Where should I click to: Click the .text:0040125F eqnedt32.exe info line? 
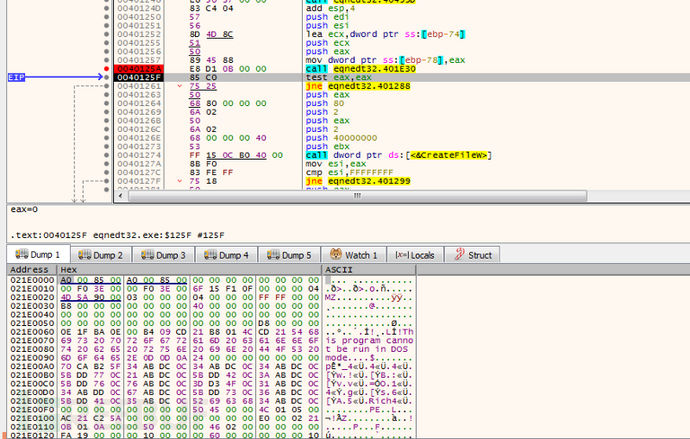(117, 235)
